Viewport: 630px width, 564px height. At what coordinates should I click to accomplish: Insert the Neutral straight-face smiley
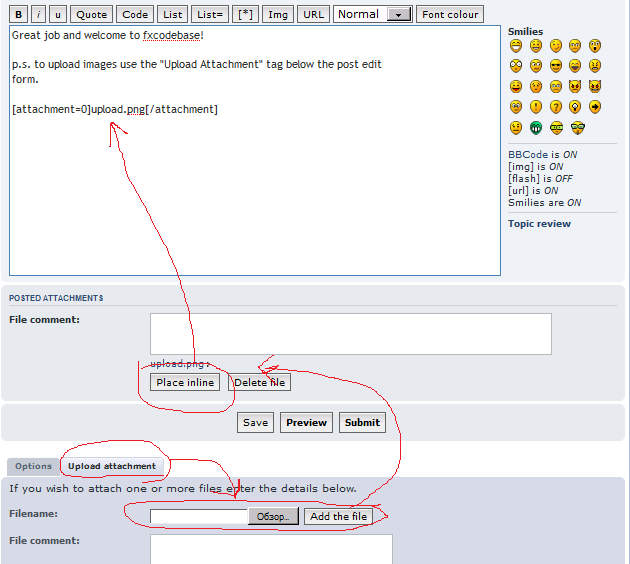pos(516,128)
